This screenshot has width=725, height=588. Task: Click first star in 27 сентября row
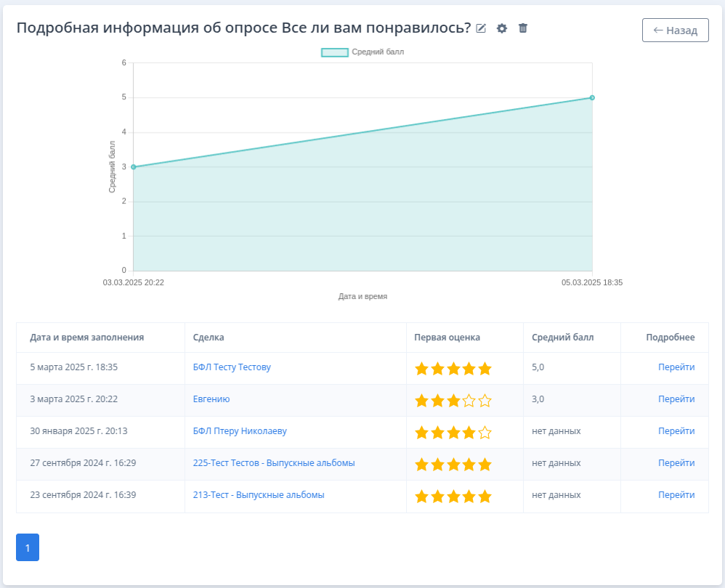[x=421, y=465]
